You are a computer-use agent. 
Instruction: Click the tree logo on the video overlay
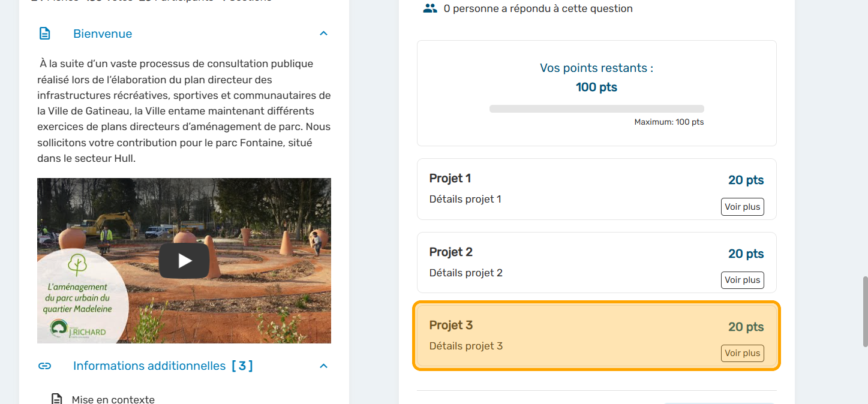coord(77,265)
